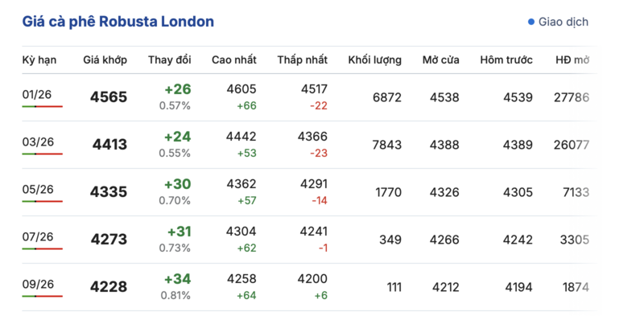Image resolution: width=644 pixels, height=324 pixels.
Task: Select the 03/26 contract term
Action: point(38,141)
